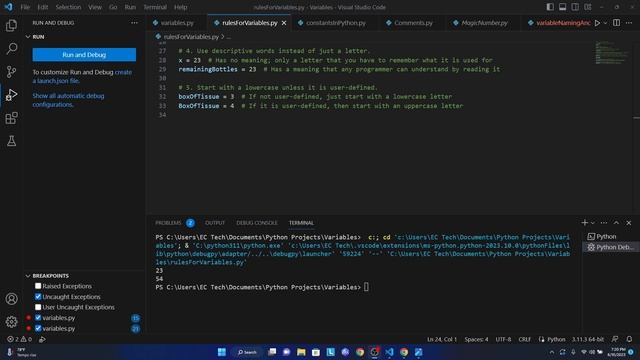This screenshot has height=360, width=640.
Task: Click UTF-8 encoding in status bar
Action: [x=503, y=339]
